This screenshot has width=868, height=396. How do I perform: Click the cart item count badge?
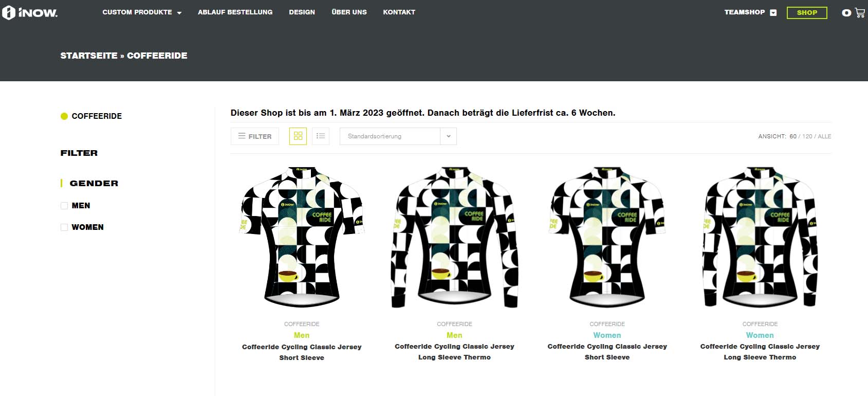point(846,13)
